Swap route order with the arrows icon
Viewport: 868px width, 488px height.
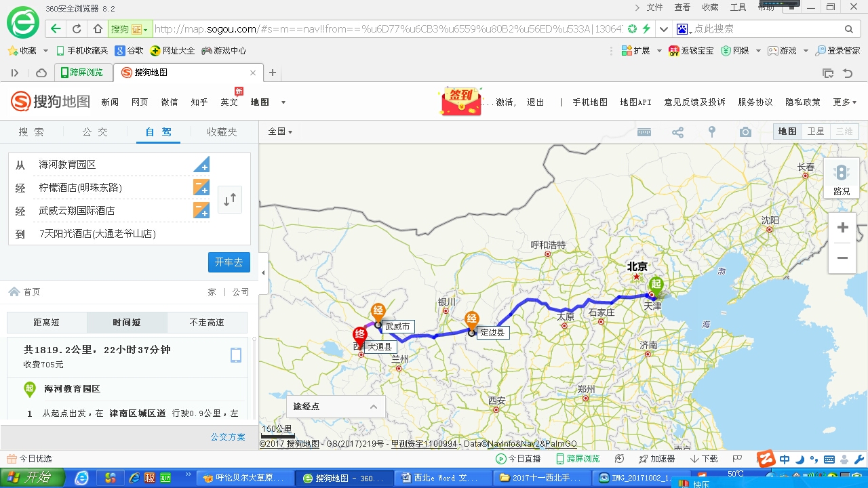tap(230, 199)
